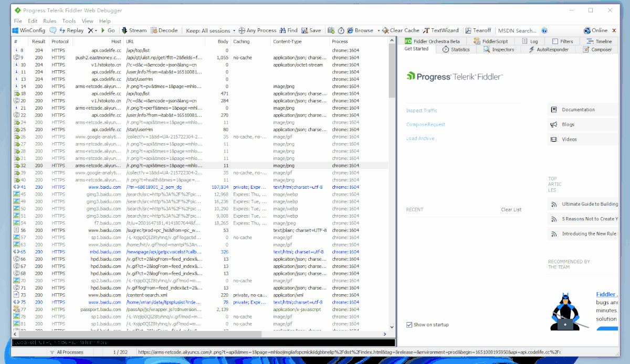
Task: Toggle Show on startup checkbox
Action: click(x=409, y=325)
